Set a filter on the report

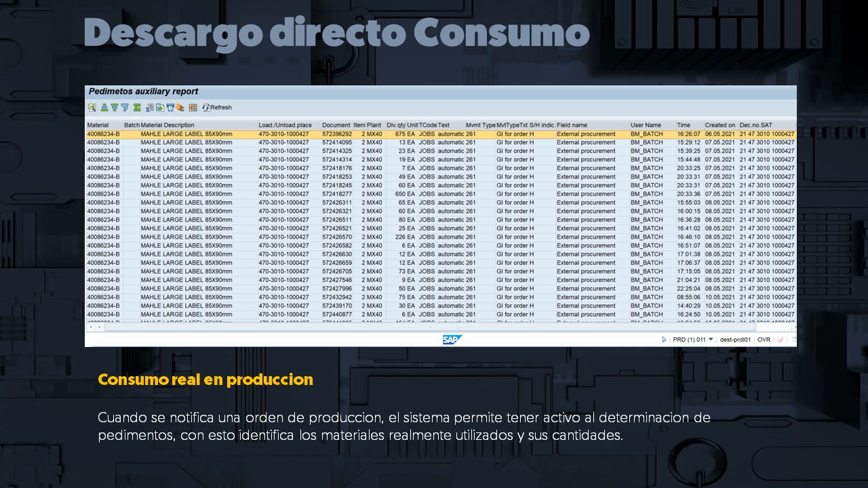[x=125, y=107]
